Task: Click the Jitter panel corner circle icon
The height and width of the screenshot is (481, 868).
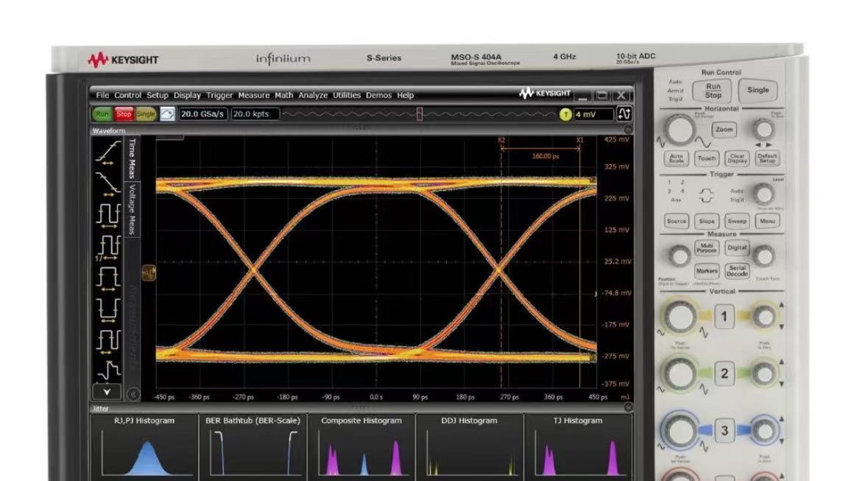Action: pos(628,408)
